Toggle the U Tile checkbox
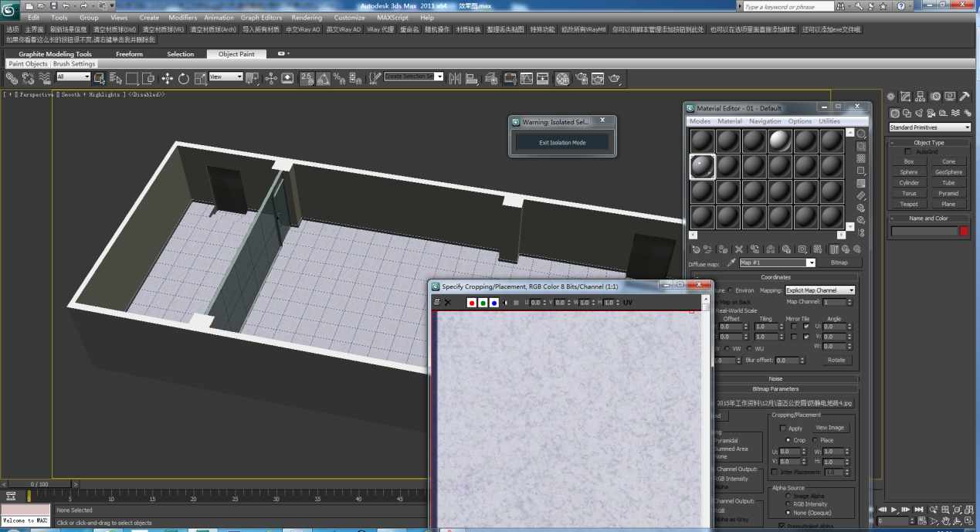980x532 pixels. pos(807,327)
